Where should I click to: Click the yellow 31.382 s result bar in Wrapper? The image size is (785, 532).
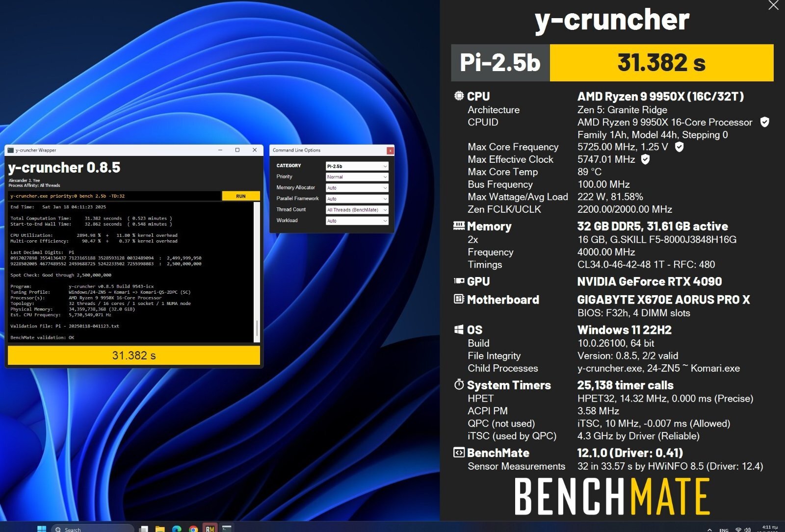coord(134,355)
